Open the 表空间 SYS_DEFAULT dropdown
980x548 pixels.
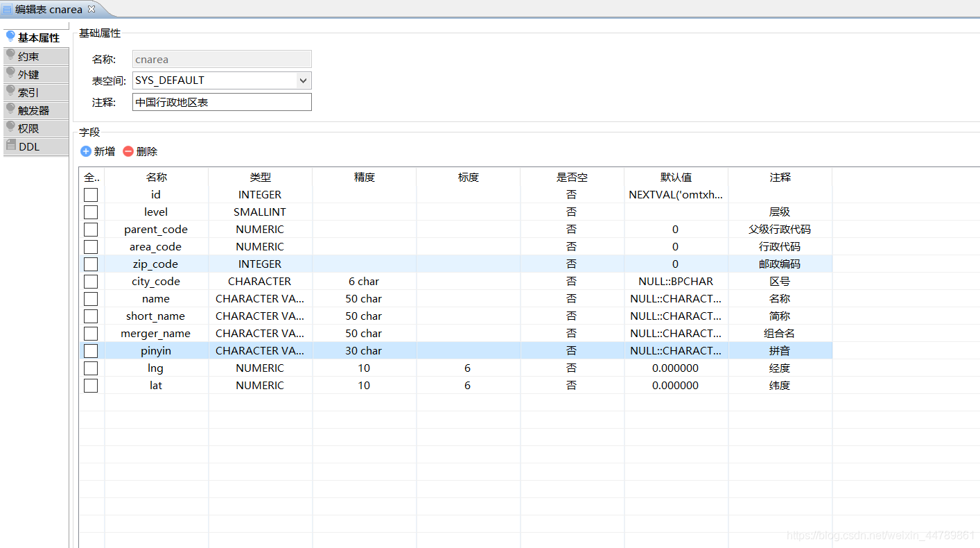pyautogui.click(x=303, y=80)
